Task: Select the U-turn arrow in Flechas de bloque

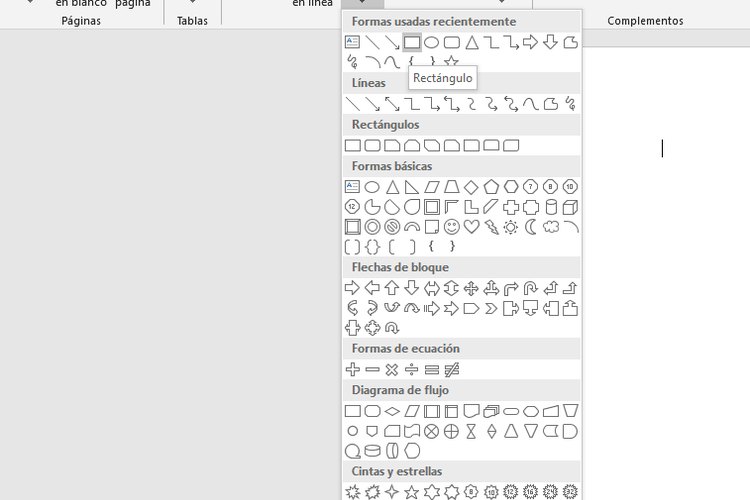Action: coord(530,288)
